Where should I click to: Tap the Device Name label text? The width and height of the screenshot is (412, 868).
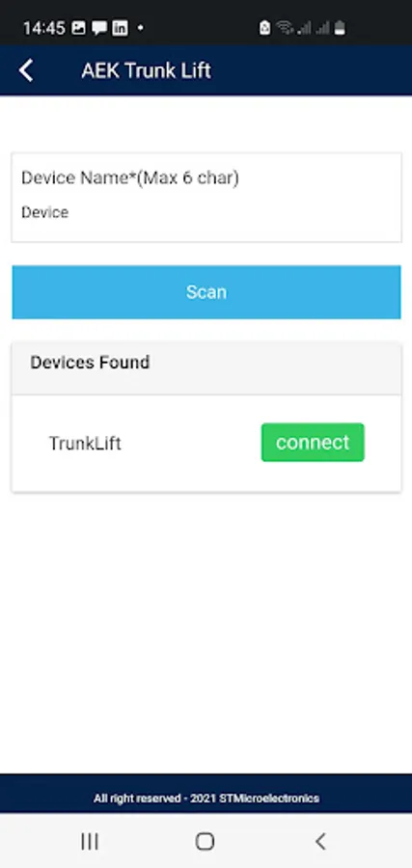(130, 177)
